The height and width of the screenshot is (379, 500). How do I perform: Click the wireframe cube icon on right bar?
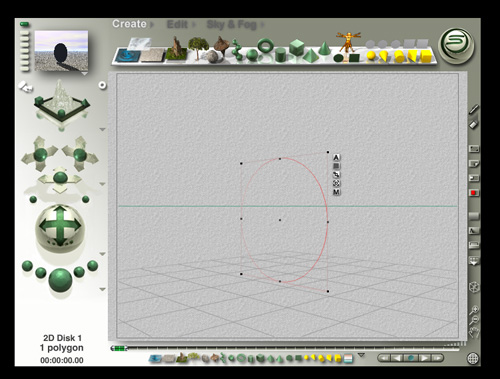(474, 287)
